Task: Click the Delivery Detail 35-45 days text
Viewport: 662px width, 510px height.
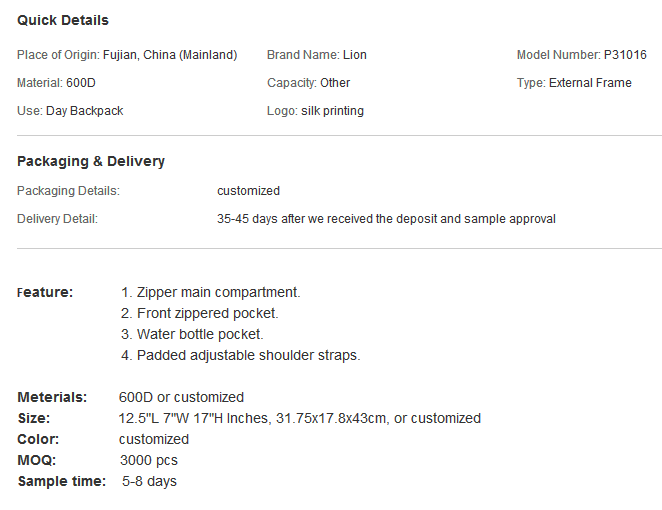Action: point(386,219)
